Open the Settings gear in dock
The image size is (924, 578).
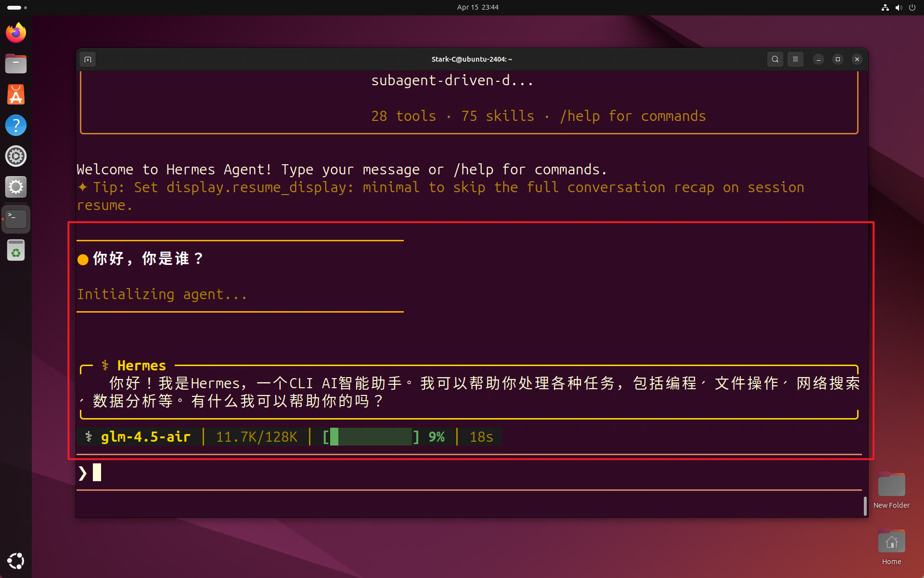16,187
